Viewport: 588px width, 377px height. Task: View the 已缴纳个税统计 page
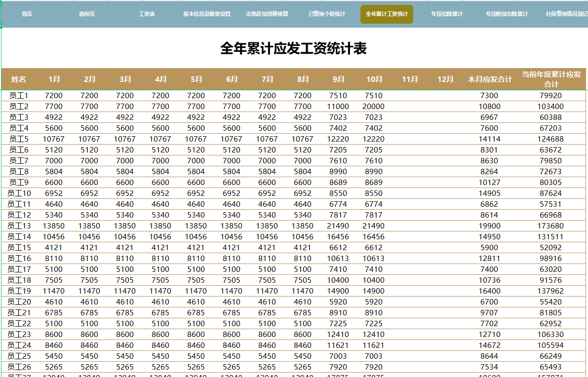click(x=327, y=14)
